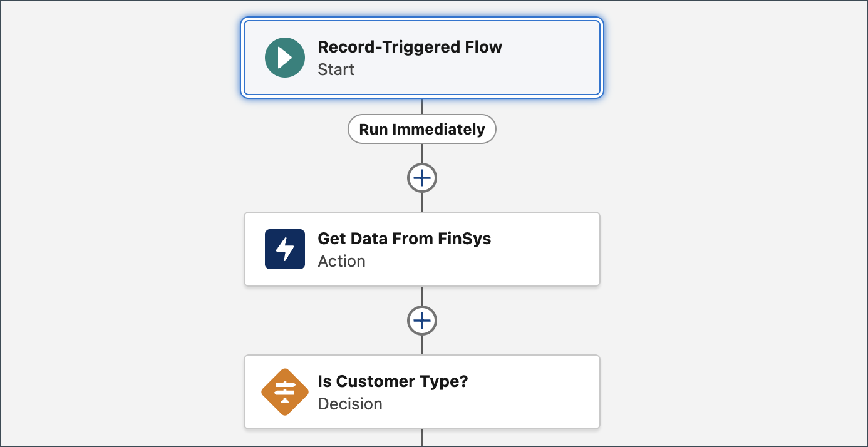
Task: Click the Run Immediately path label
Action: (x=422, y=130)
